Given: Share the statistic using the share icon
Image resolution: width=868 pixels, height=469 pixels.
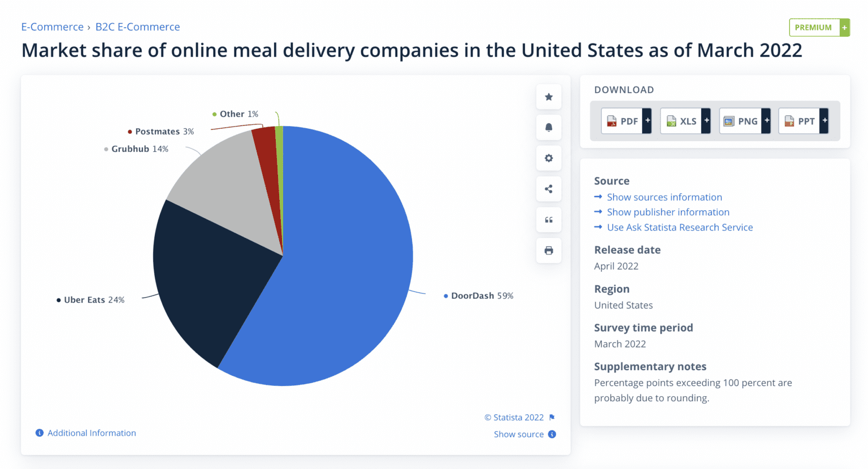Looking at the screenshot, I should 548,189.
